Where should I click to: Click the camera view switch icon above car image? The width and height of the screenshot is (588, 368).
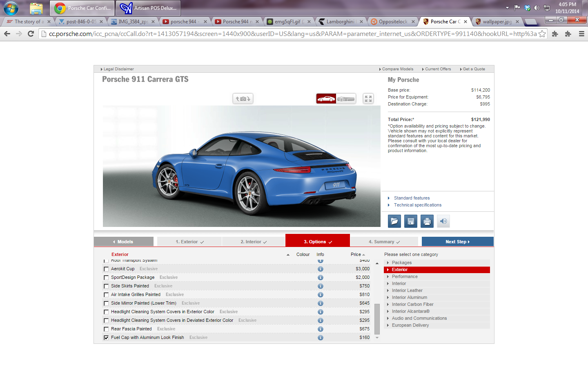pos(243,99)
